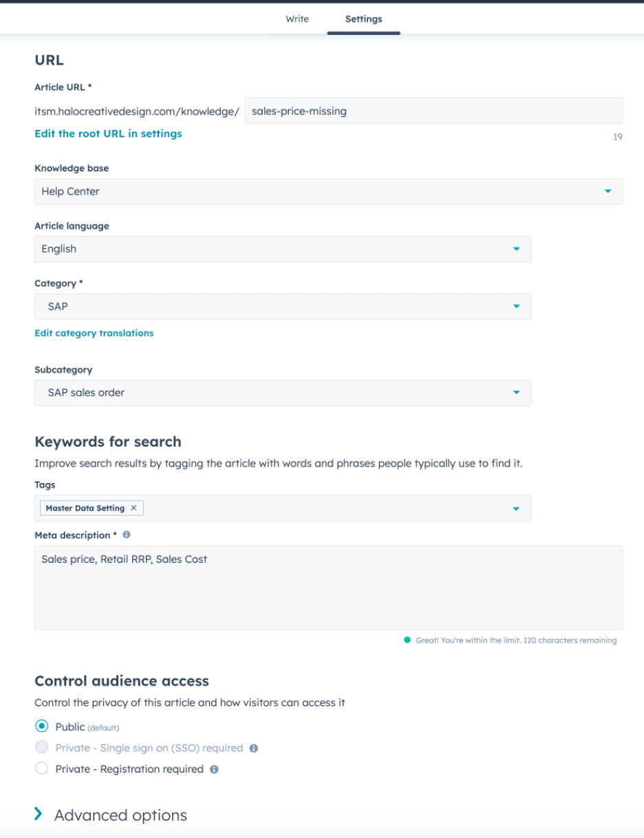Select Private Single sign on option

[42, 748]
